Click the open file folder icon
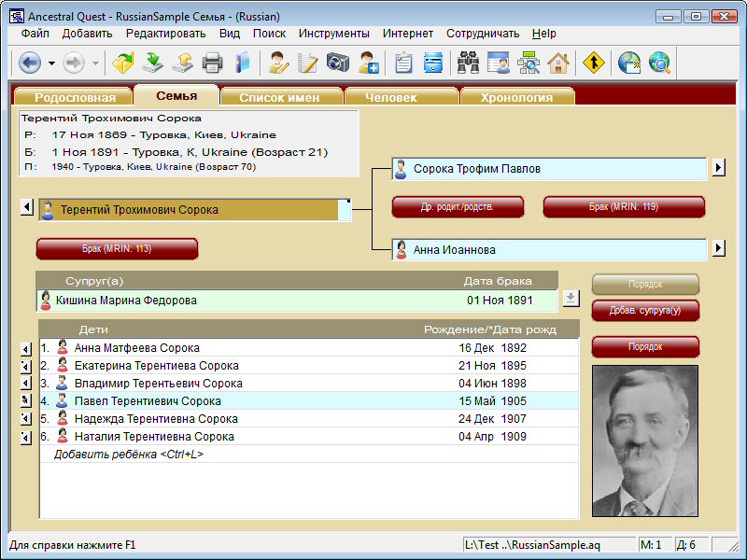Viewport: 747px width, 560px height. tap(122, 63)
